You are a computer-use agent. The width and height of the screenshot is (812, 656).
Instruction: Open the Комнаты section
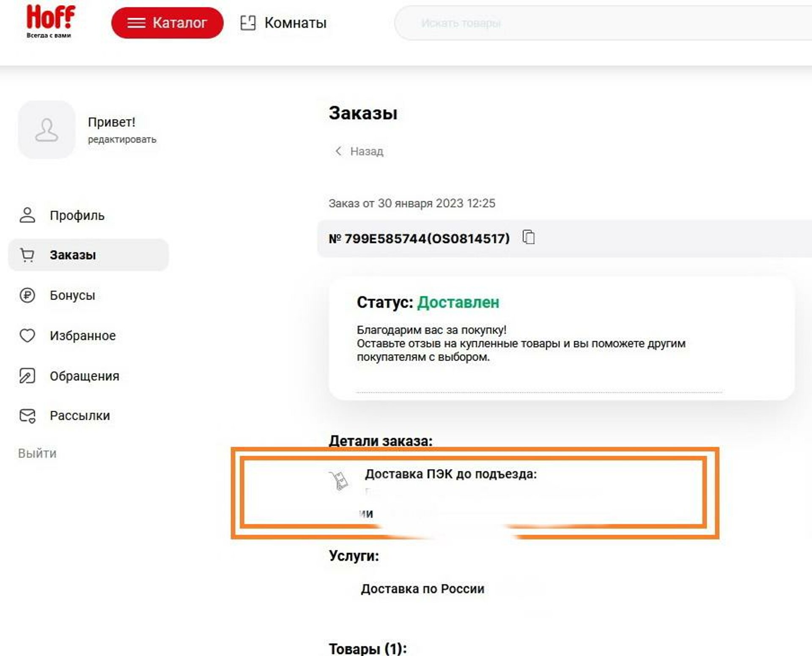pyautogui.click(x=283, y=23)
